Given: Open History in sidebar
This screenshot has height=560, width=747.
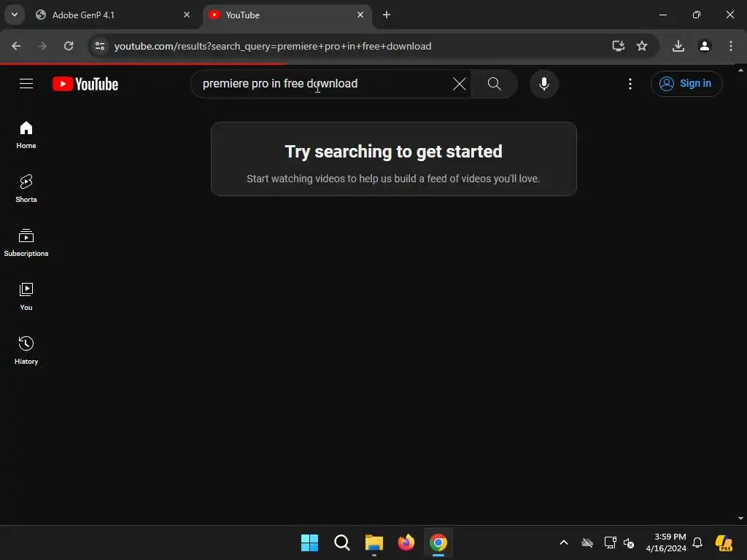Looking at the screenshot, I should [x=26, y=350].
